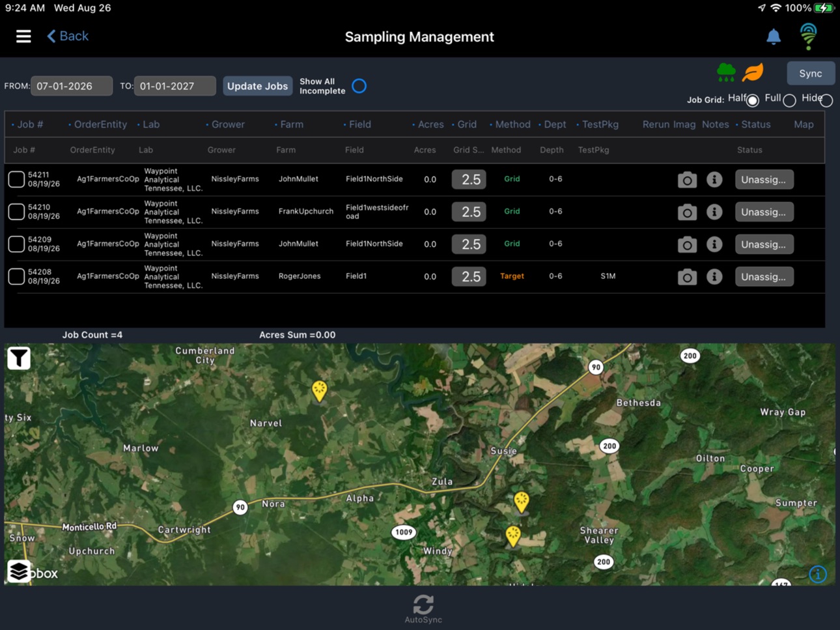The height and width of the screenshot is (630, 840).
Task: View notes info for job 54208
Action: point(714,276)
